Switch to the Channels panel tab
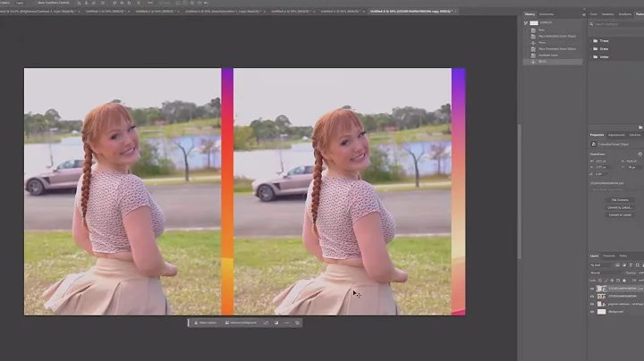 [609, 256]
